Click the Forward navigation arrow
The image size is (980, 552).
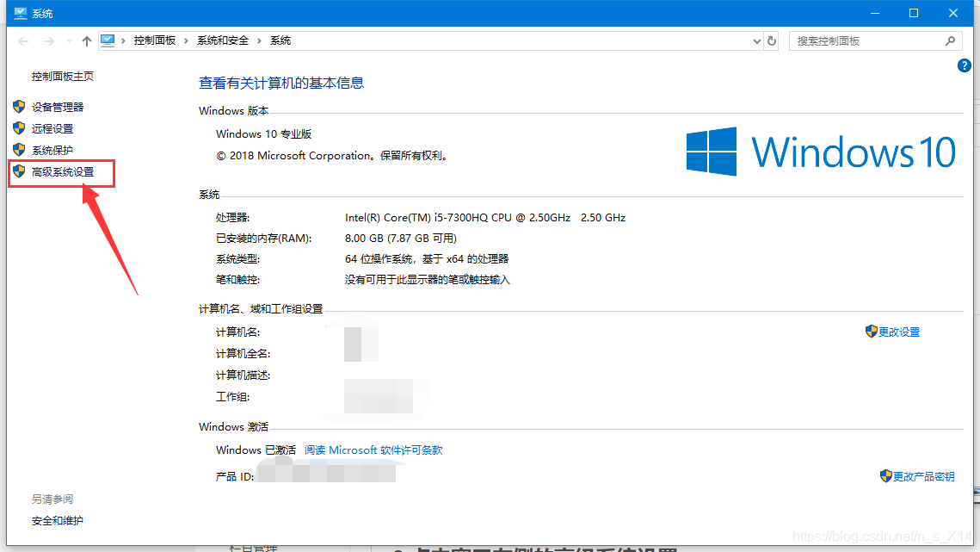point(49,41)
